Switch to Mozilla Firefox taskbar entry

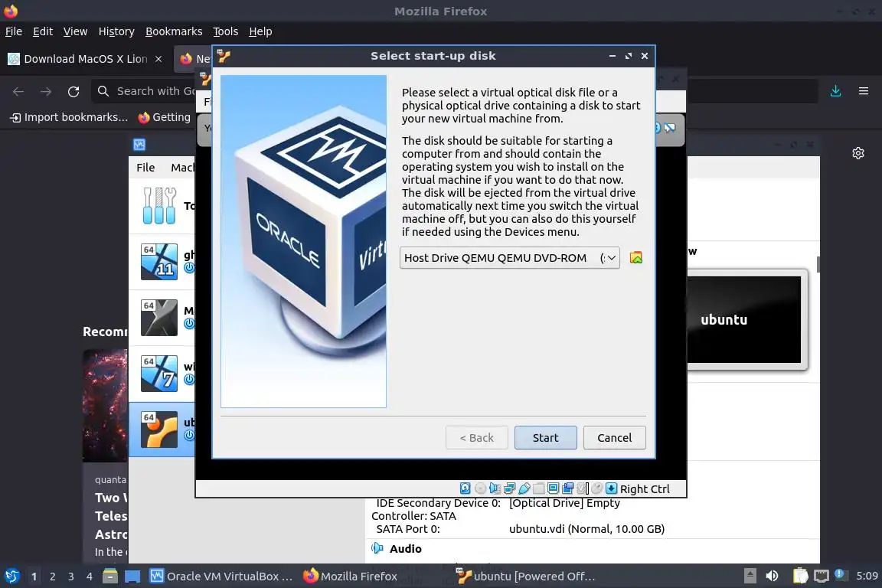[350, 577]
